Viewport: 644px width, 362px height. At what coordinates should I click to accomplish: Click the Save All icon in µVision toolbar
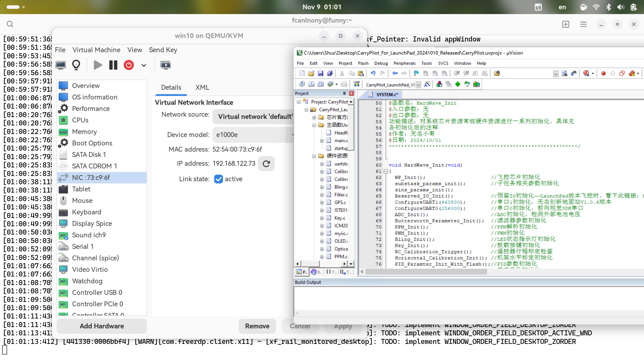point(330,73)
